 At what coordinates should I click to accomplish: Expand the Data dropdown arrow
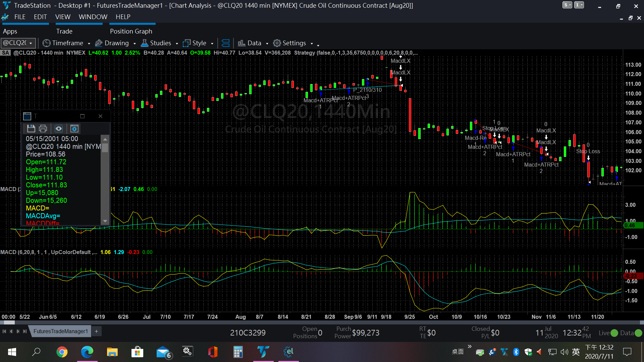tap(267, 44)
